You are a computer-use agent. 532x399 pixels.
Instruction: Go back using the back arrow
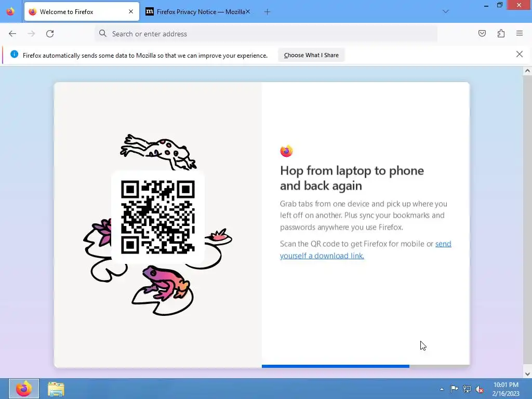pyautogui.click(x=12, y=34)
